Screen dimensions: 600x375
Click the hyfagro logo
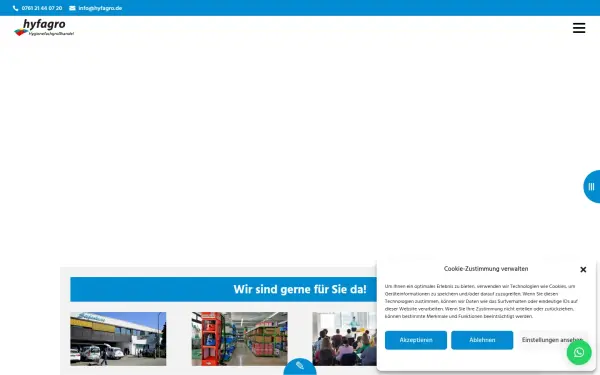(x=44, y=28)
